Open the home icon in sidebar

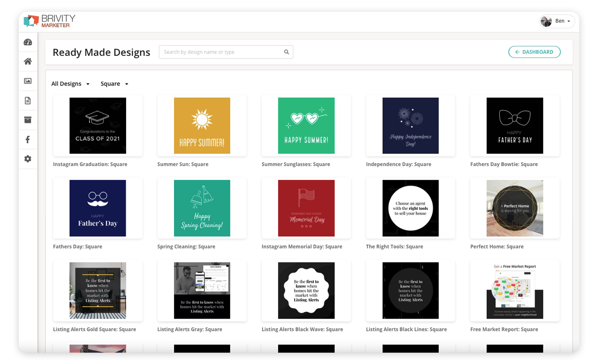click(28, 62)
